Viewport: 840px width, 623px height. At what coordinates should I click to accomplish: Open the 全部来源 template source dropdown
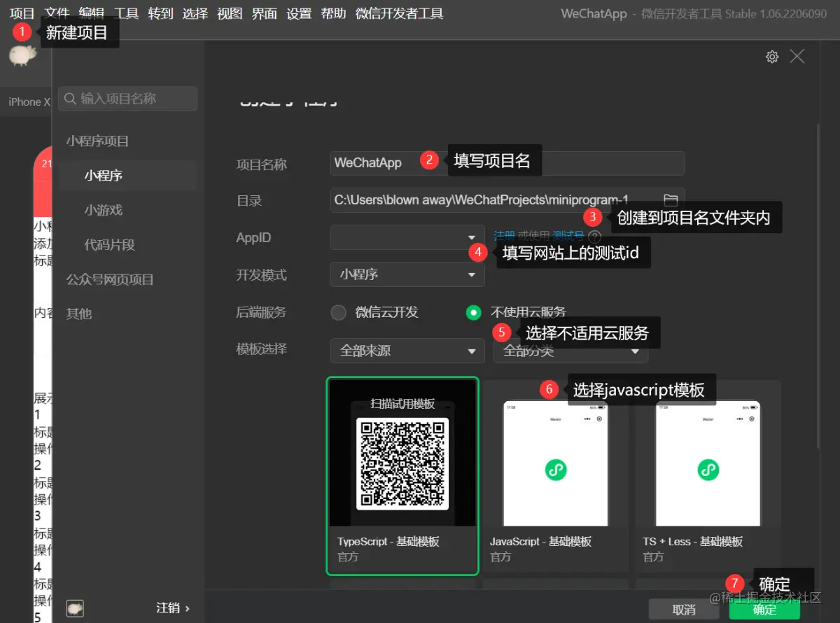click(x=407, y=351)
